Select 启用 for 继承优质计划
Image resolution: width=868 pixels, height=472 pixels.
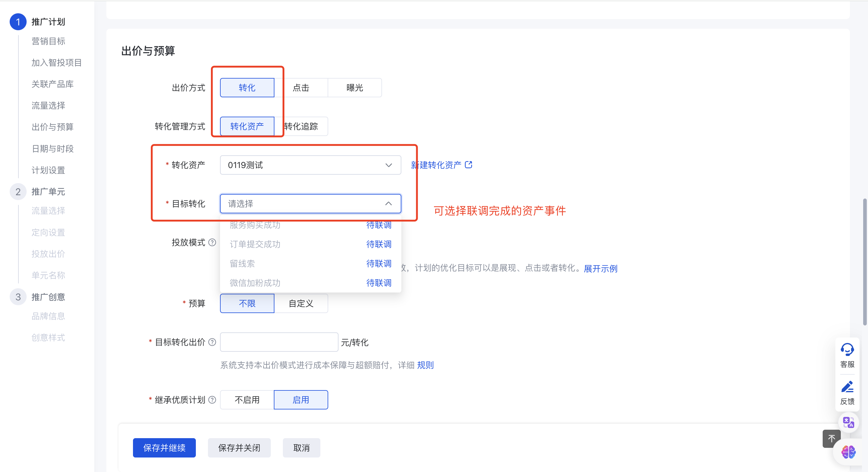click(x=301, y=399)
